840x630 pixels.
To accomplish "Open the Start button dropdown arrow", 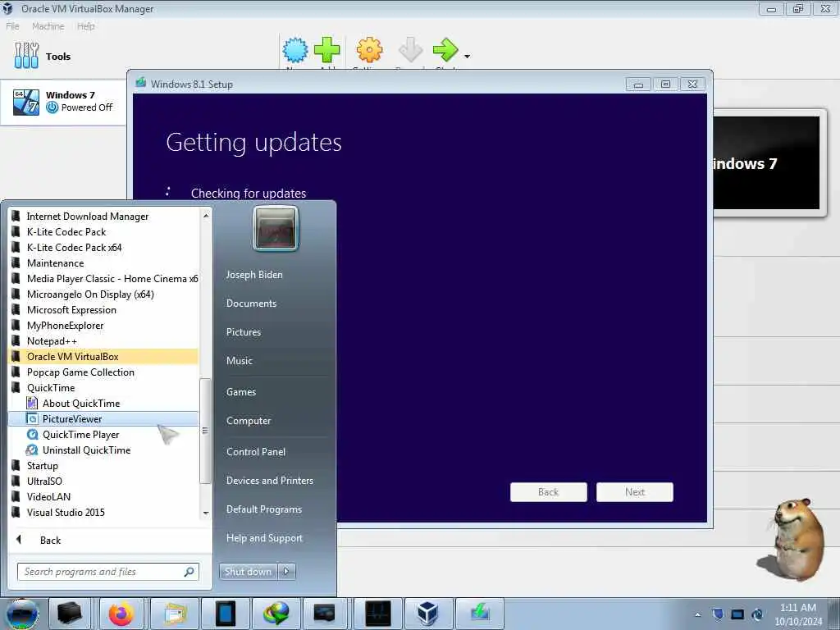I will coord(467,57).
